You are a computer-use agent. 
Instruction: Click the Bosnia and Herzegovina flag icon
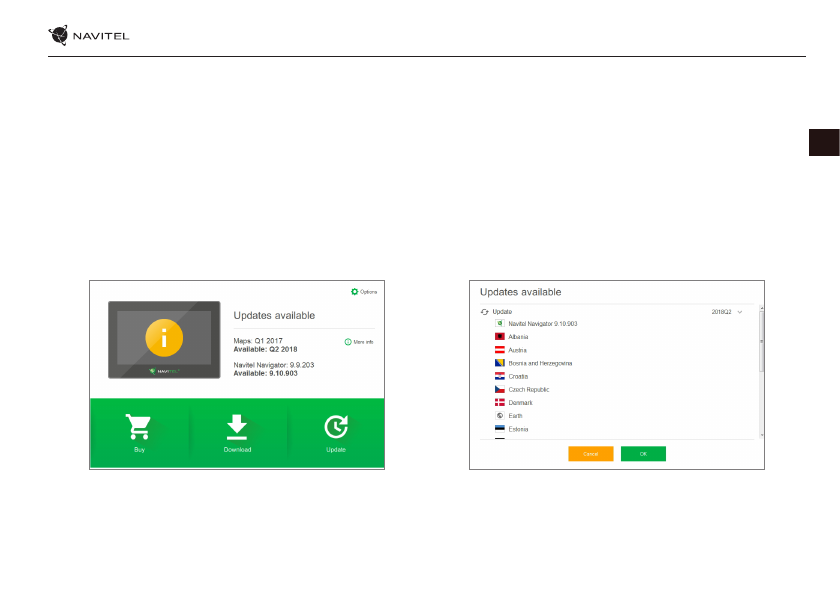(x=500, y=363)
